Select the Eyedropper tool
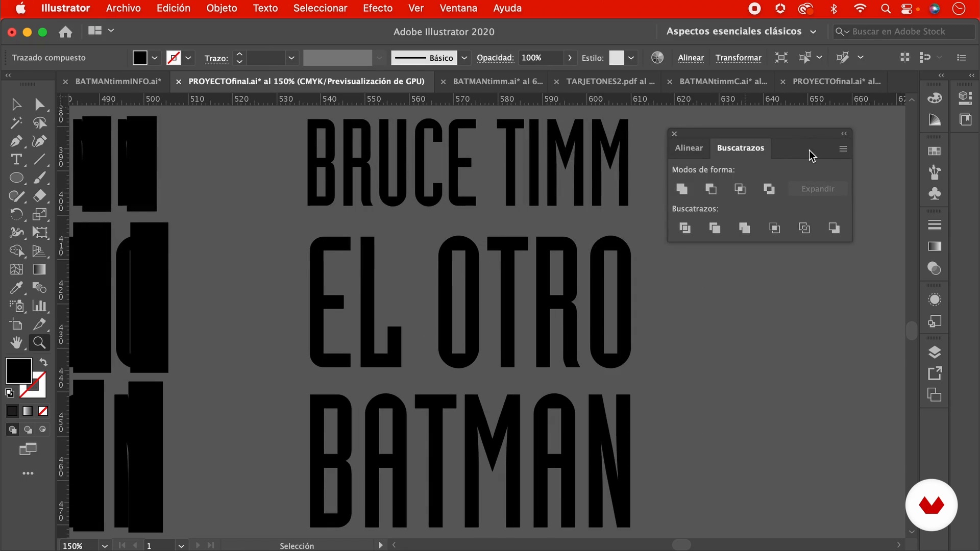Image resolution: width=980 pixels, height=551 pixels. pyautogui.click(x=16, y=288)
